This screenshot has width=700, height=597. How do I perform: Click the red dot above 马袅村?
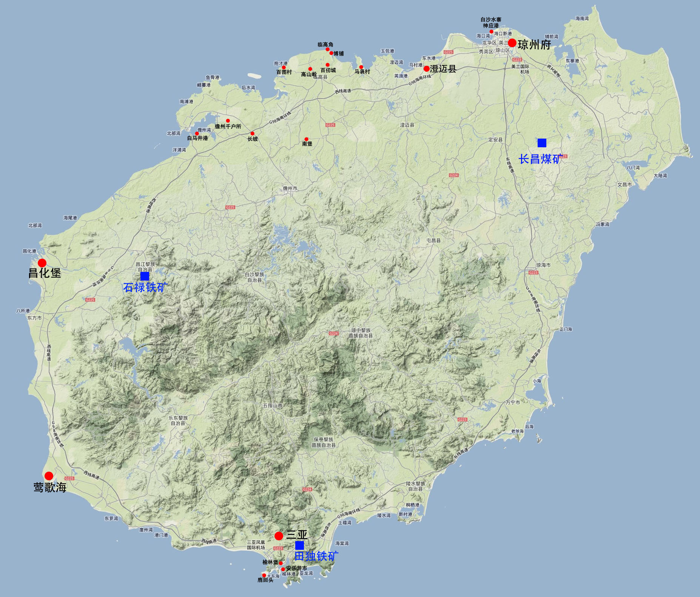[361, 67]
